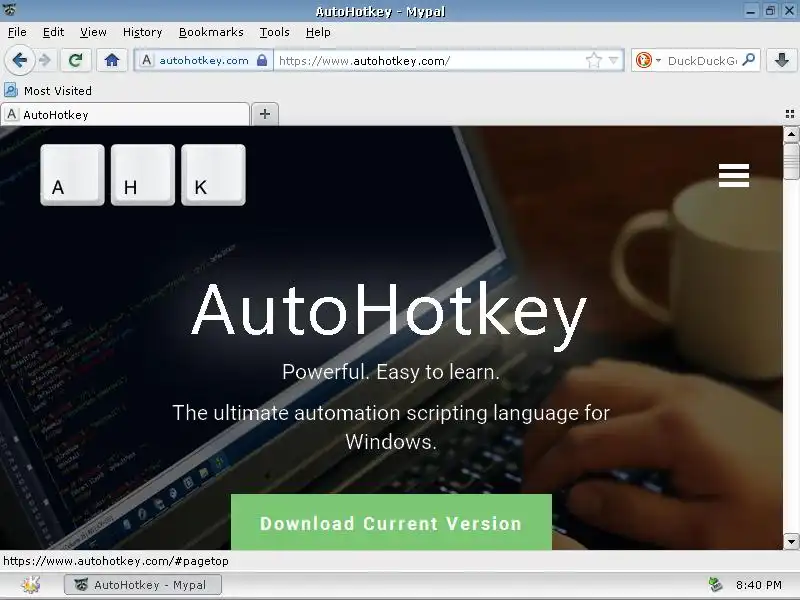Click Download Current Version button
Screen dimensions: 800x600
[x=391, y=522]
